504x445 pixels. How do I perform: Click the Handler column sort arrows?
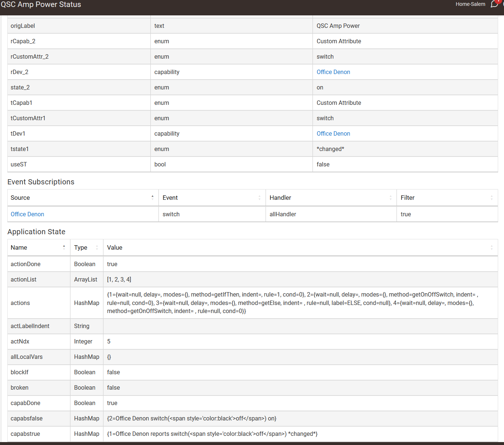(390, 198)
